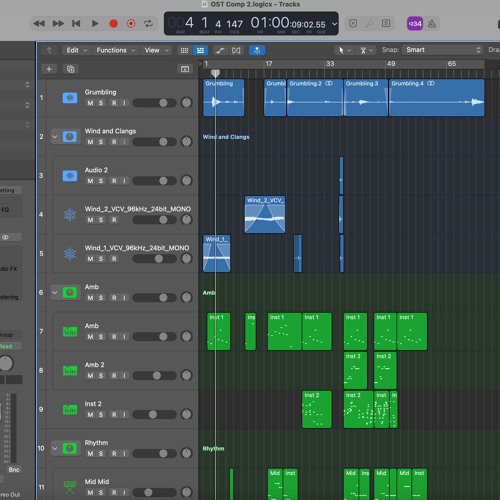
Task: Click the Grumbling audio track icon
Action: coord(70,98)
